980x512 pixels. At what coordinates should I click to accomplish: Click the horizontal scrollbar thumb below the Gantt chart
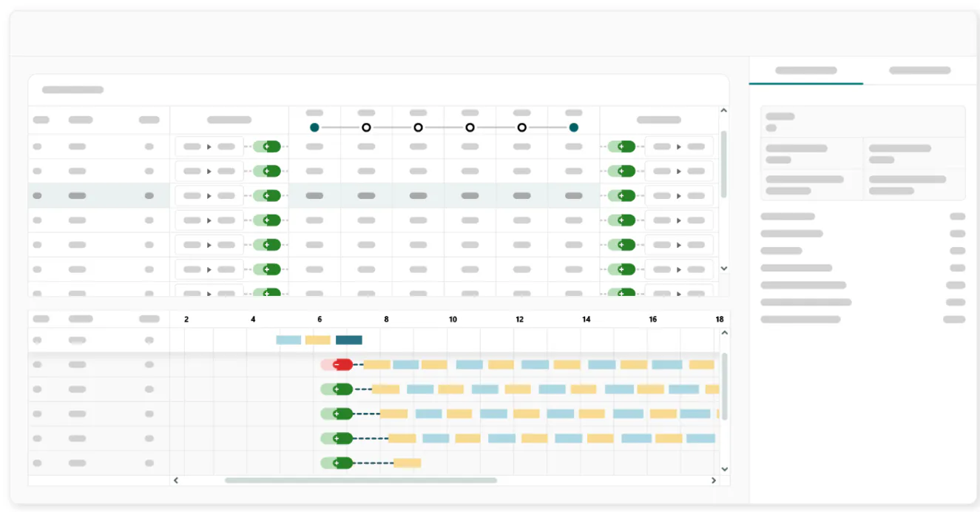[361, 480]
